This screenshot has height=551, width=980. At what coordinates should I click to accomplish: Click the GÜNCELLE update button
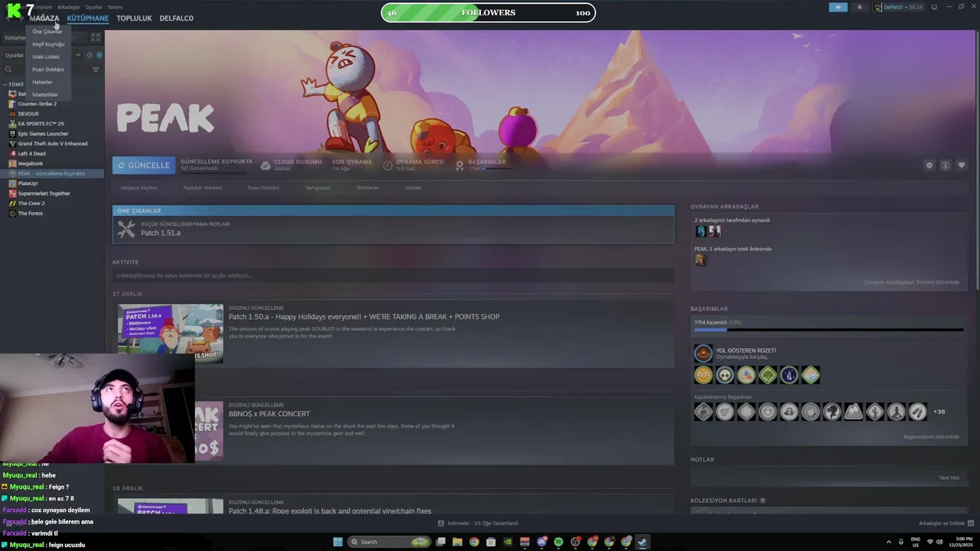pos(143,165)
